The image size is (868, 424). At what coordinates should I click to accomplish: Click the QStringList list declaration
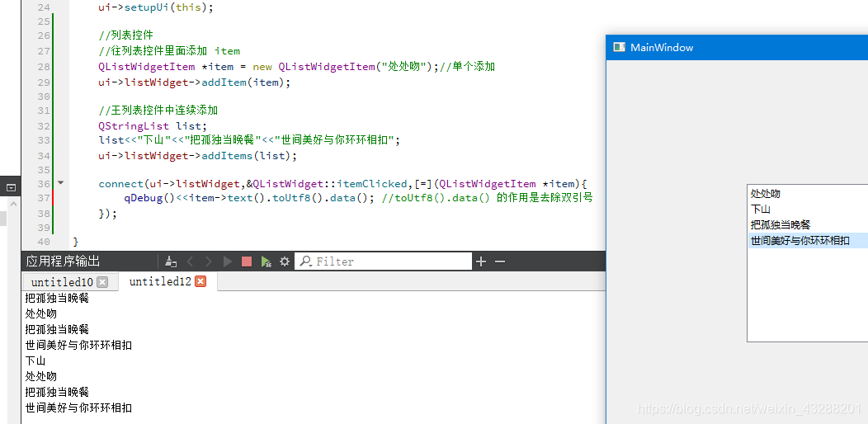tap(153, 125)
